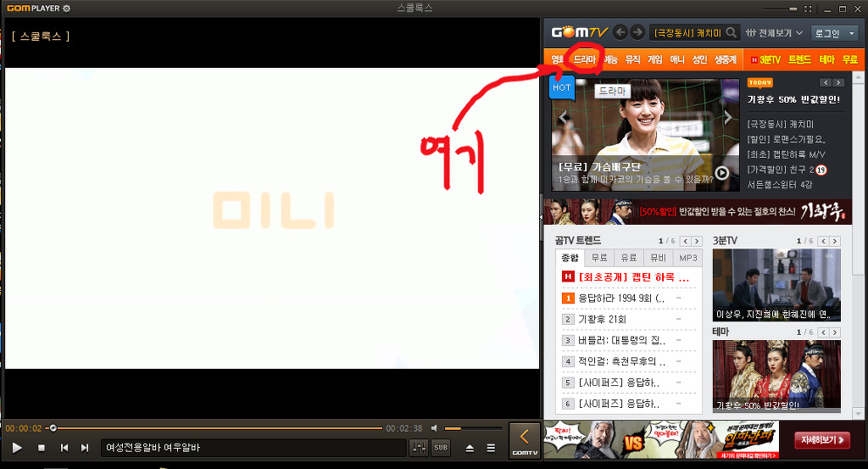
Task: Click 자세히보기 button on bottom ad
Action: click(822, 440)
